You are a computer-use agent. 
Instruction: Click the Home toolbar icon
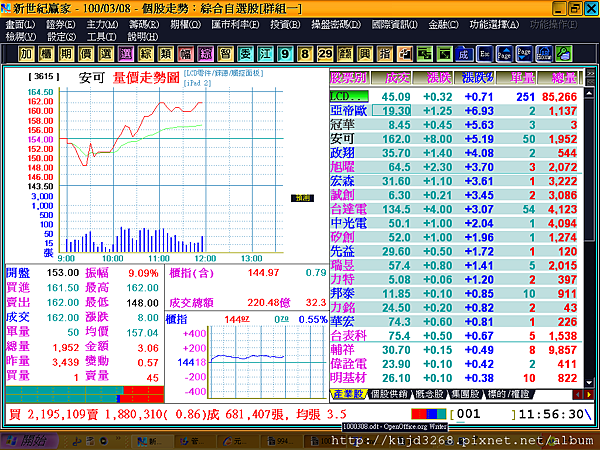(x=544, y=54)
